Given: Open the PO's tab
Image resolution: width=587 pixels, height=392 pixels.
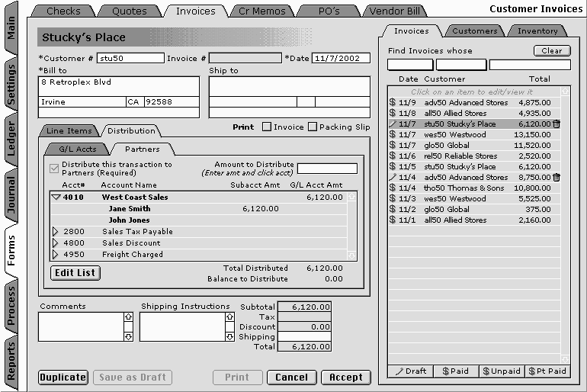Looking at the screenshot, I should [x=329, y=11].
